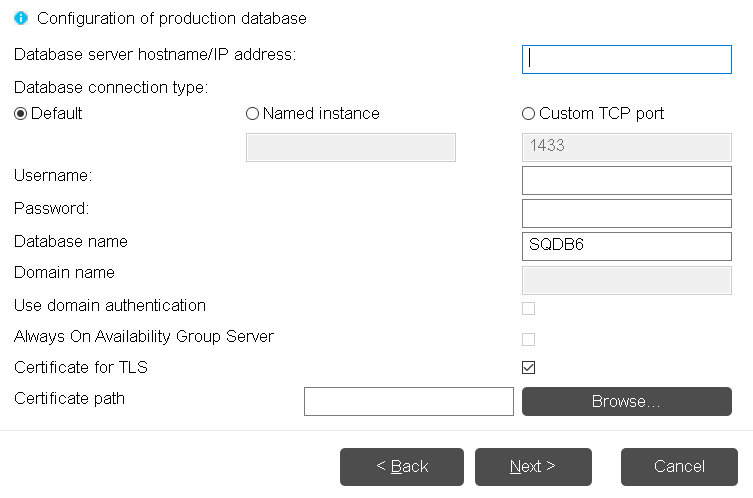Click the Named instance name text box
The height and width of the screenshot is (498, 753).
tap(350, 147)
